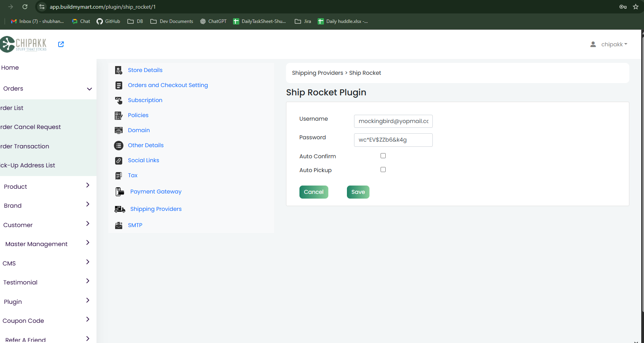Click the Other Details list icon
The image size is (644, 343).
point(118,146)
